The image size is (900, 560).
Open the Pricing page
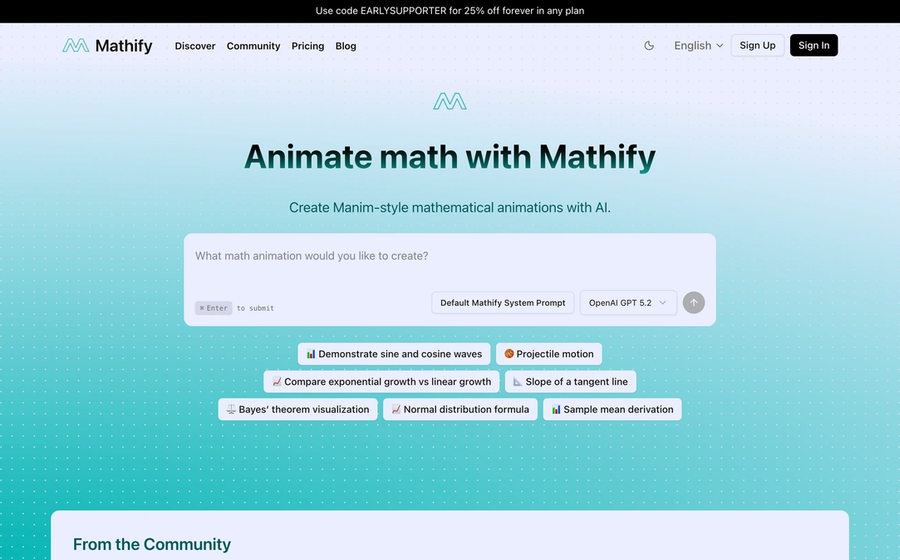308,46
